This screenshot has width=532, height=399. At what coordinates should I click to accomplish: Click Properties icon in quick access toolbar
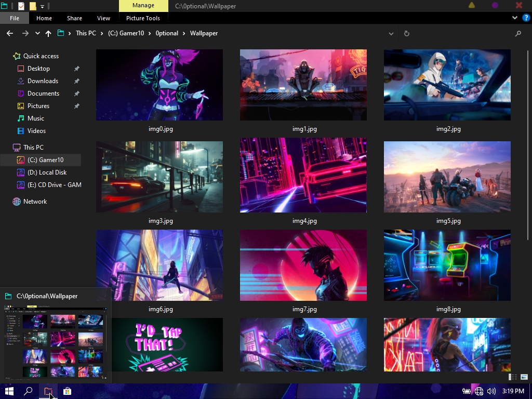[21, 6]
